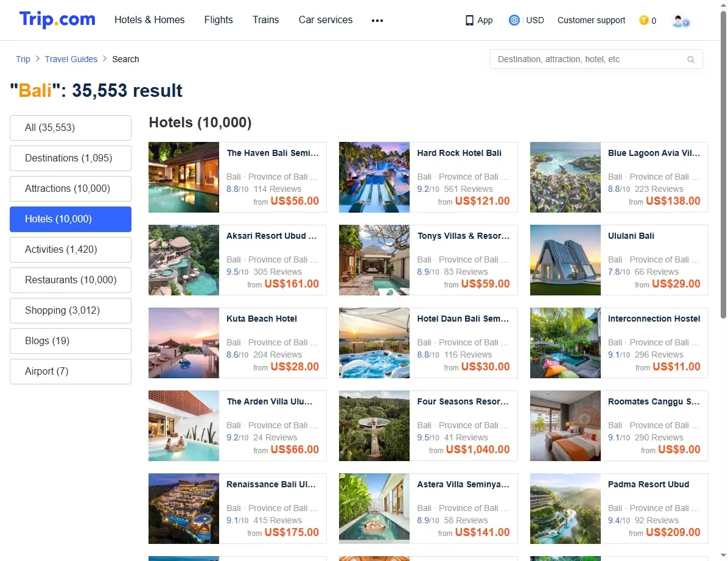Click the US$1,040.00 price

(x=478, y=450)
